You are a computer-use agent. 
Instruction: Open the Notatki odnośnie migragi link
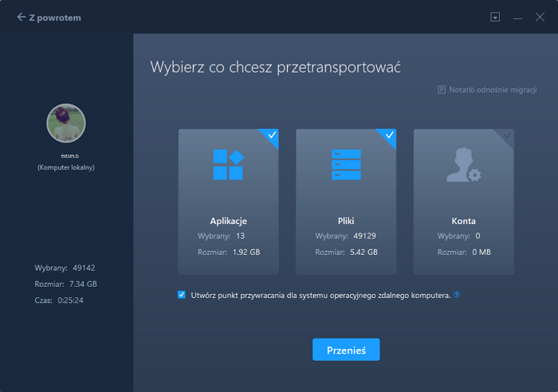click(x=493, y=90)
